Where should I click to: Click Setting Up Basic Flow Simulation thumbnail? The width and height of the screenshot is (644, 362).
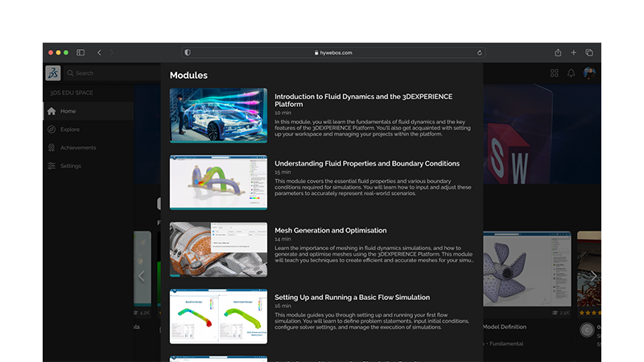(218, 316)
